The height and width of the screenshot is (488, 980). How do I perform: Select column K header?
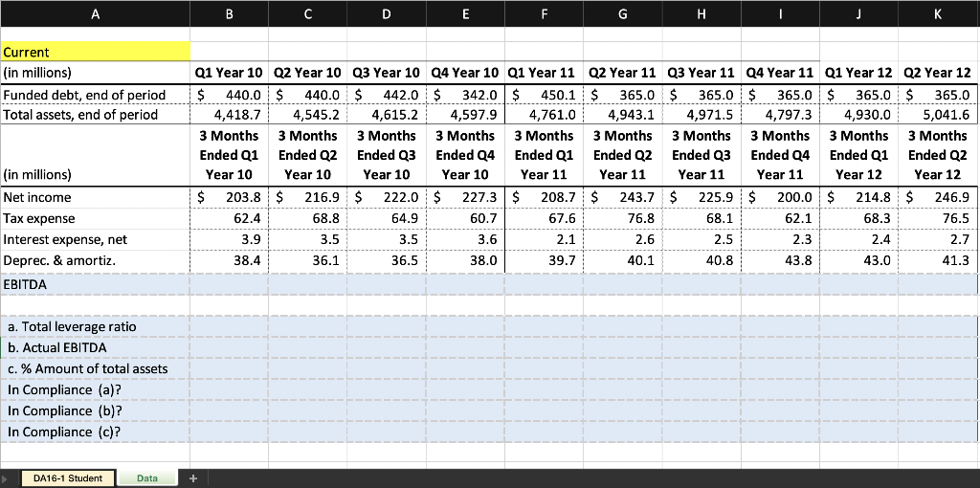pyautogui.click(x=939, y=13)
